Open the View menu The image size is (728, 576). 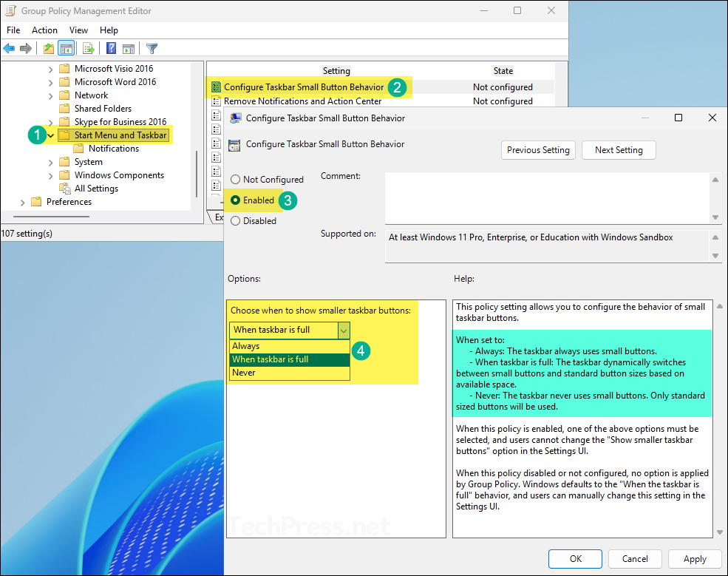tap(78, 30)
